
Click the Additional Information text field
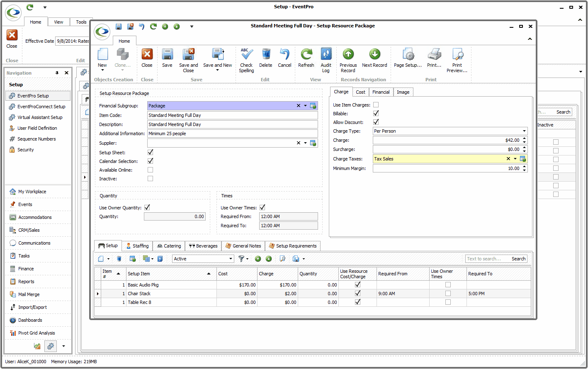pos(233,134)
